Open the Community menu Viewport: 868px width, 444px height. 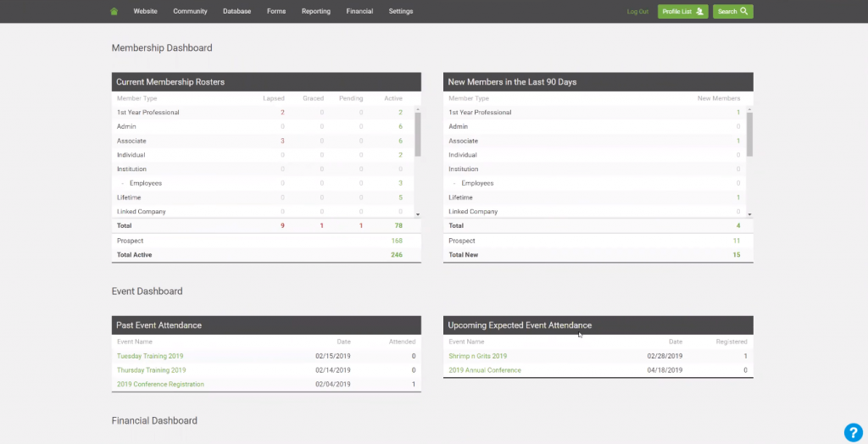pyautogui.click(x=190, y=11)
